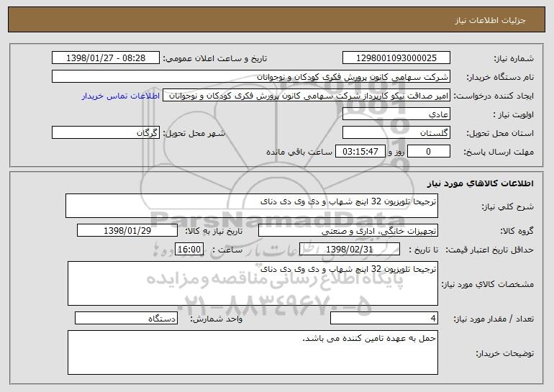Click the announcement date field 1398/01/27 - 08:28
The width and height of the screenshot is (554, 392).
(x=106, y=58)
